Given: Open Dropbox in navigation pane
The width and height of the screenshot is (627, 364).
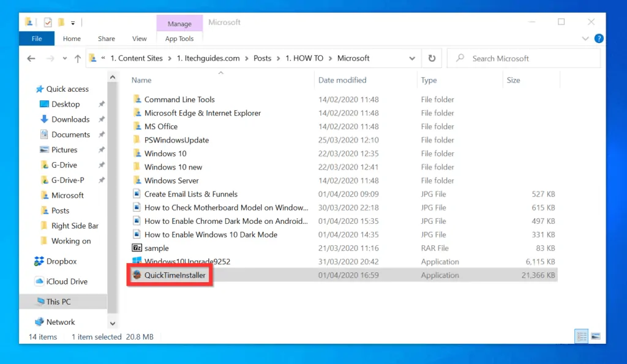Looking at the screenshot, I should [x=61, y=261].
